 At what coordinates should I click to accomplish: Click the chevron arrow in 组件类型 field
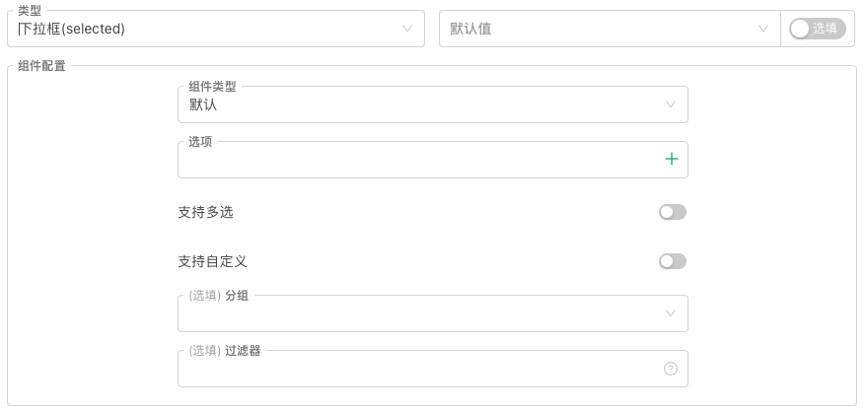[671, 104]
